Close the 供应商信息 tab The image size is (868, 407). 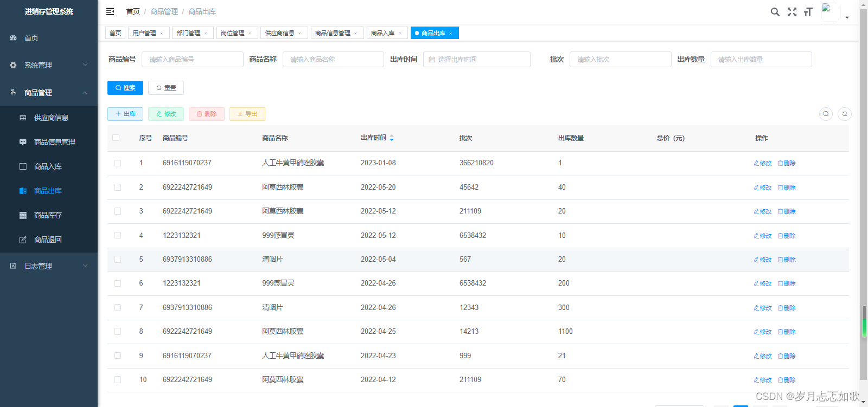pos(299,34)
